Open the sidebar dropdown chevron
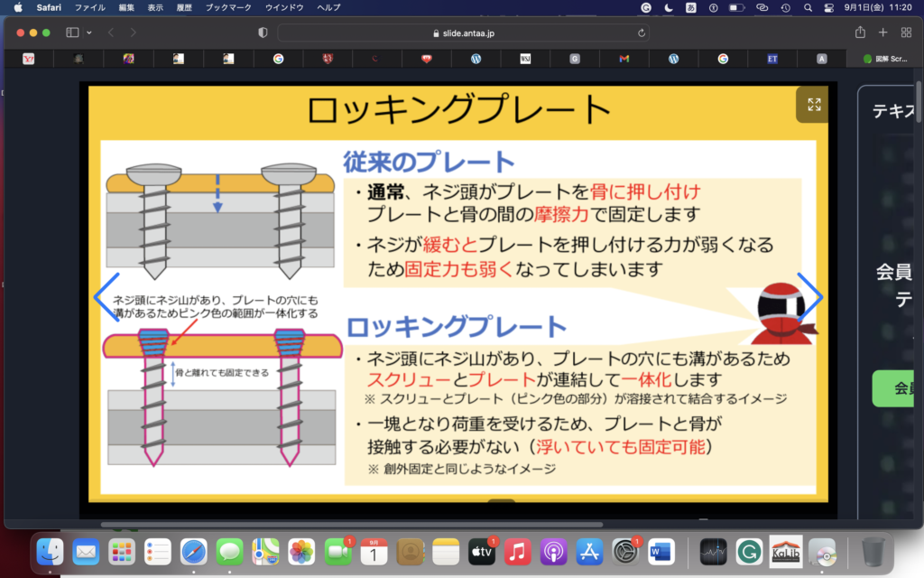This screenshot has height=578, width=924. (x=89, y=33)
